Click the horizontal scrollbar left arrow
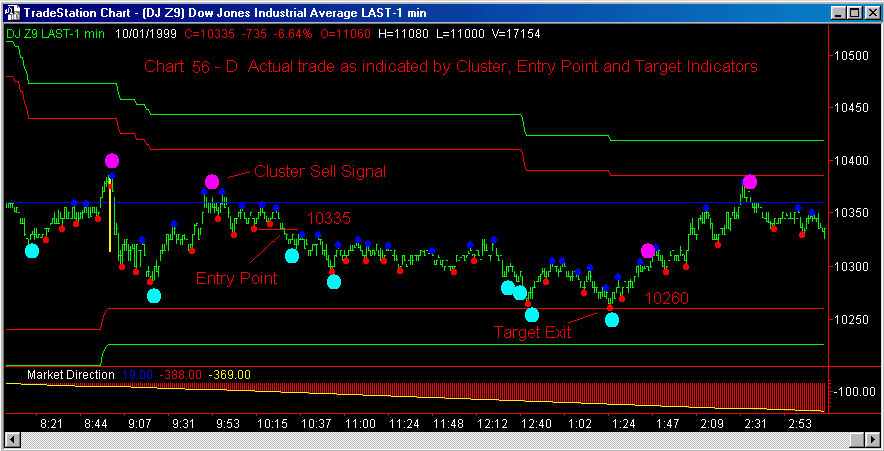 pos(11,440)
